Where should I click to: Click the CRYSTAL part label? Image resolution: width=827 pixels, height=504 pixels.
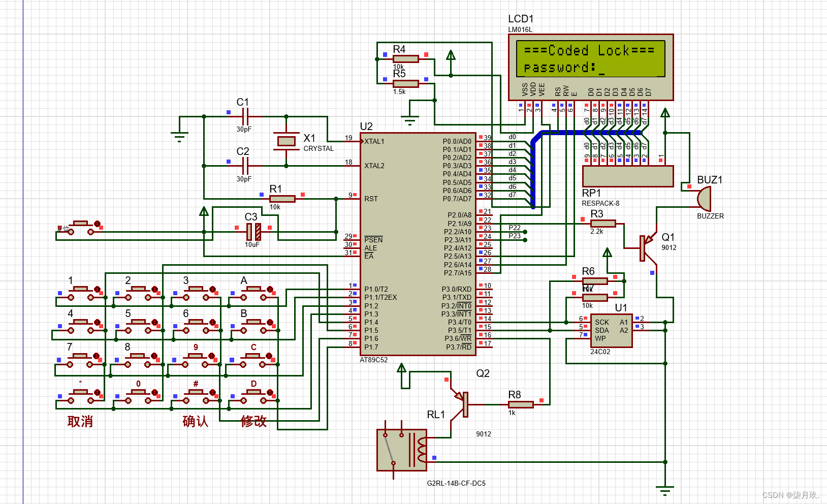(319, 148)
